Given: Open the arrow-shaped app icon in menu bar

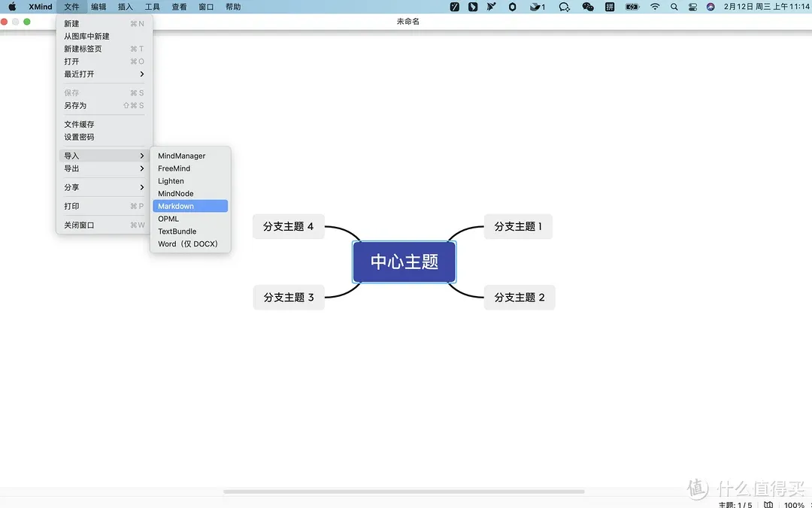Looking at the screenshot, I should tap(473, 7).
